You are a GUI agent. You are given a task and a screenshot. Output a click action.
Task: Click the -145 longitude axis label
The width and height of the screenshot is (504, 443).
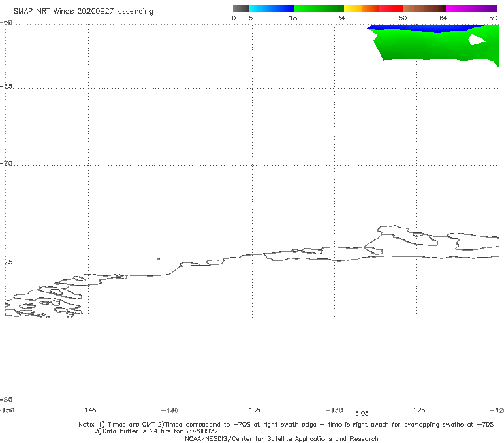click(x=88, y=410)
